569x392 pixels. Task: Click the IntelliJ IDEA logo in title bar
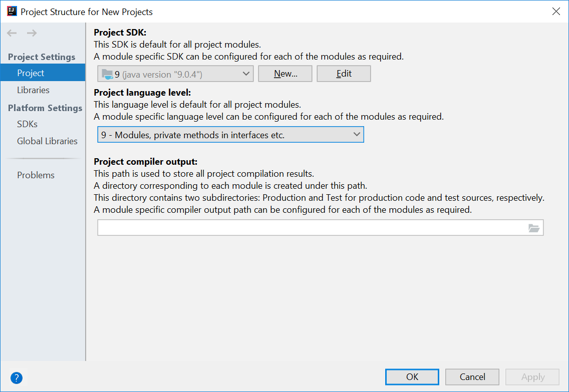click(11, 11)
